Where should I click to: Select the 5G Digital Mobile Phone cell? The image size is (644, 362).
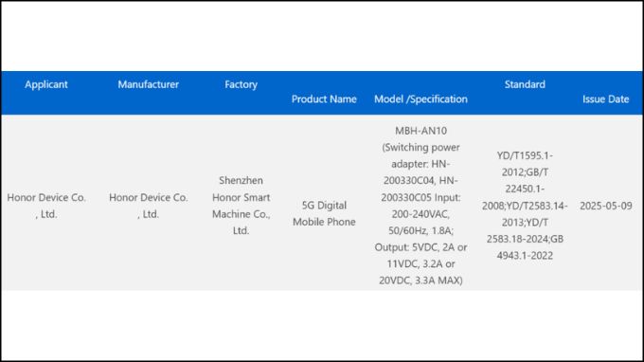pyautogui.click(x=324, y=213)
